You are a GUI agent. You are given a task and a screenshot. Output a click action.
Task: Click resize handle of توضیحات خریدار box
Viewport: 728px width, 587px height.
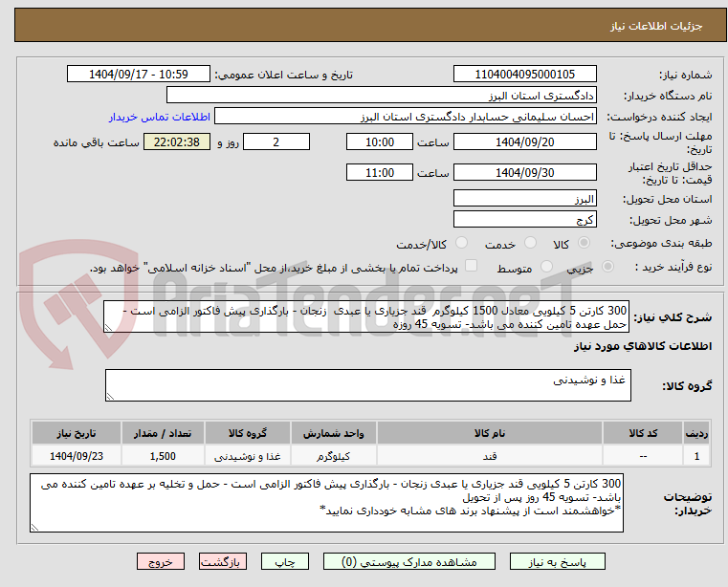(x=34, y=527)
